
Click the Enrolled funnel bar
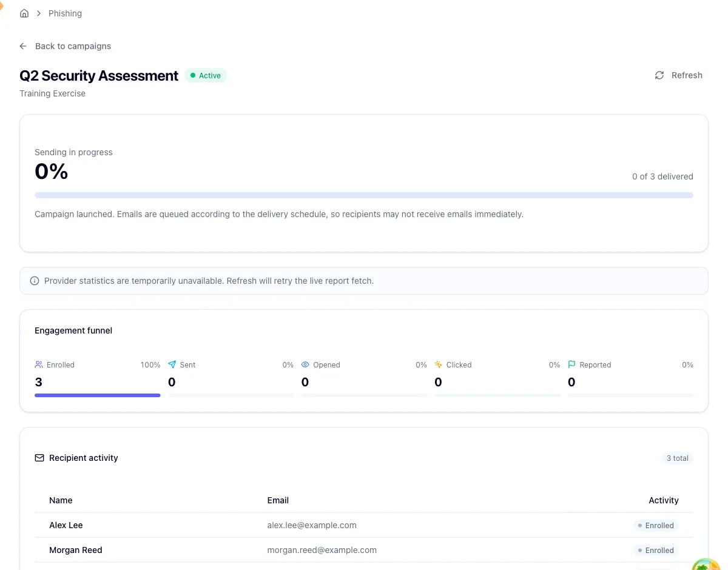[98, 395]
